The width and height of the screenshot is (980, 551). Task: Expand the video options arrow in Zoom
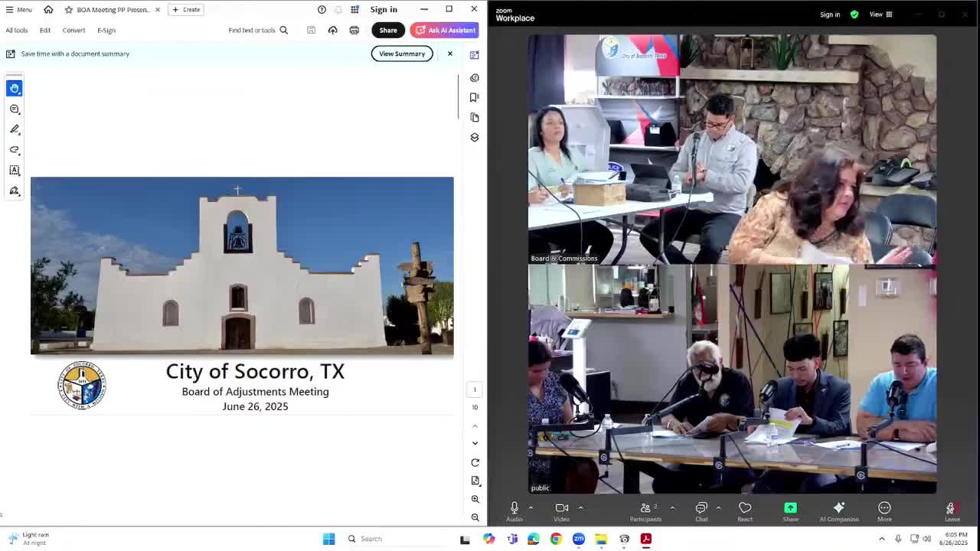tap(580, 507)
